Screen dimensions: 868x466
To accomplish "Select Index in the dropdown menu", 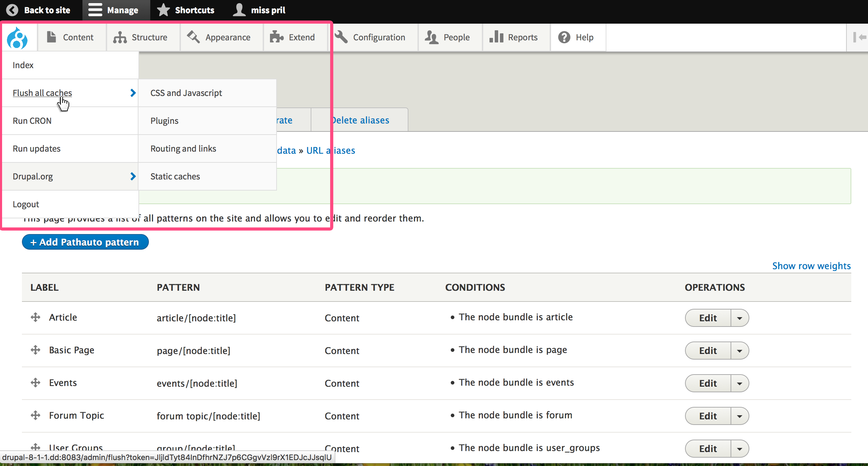I will click(70, 65).
